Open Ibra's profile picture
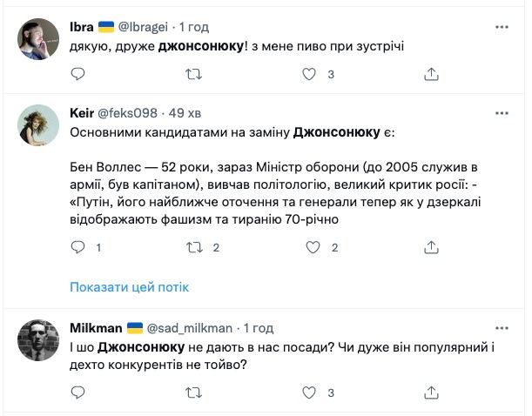The width and height of the screenshot is (532, 416). tap(38, 39)
